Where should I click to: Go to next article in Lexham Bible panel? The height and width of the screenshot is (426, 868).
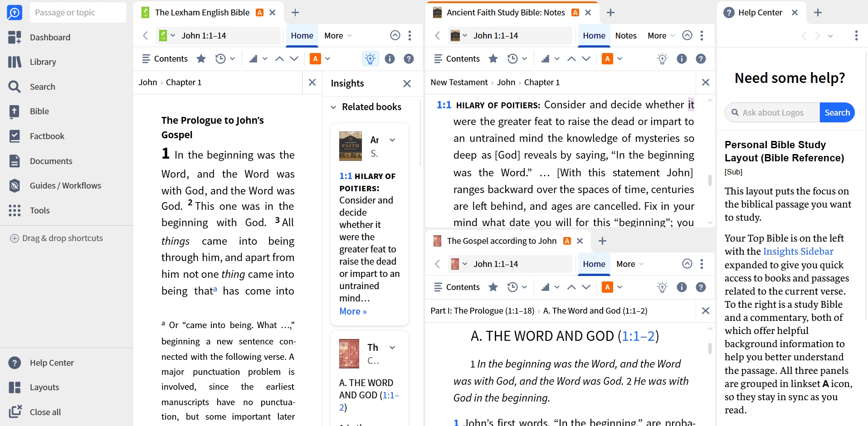pyautogui.click(x=294, y=58)
